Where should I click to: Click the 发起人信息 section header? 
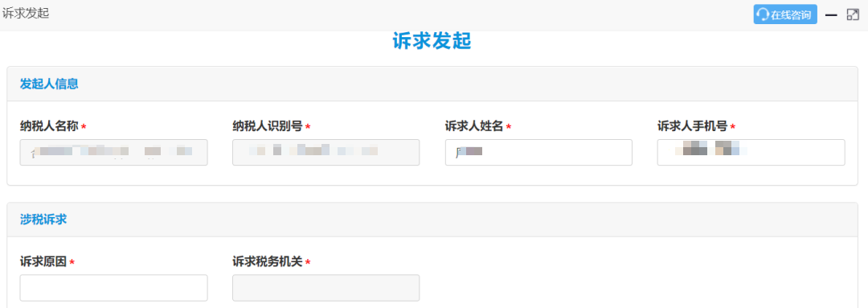click(49, 84)
